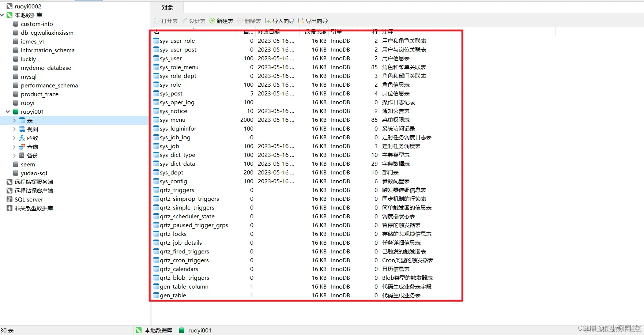This screenshot has width=644, height=335.
Task: Select the performance_schema database
Action: 49,85
